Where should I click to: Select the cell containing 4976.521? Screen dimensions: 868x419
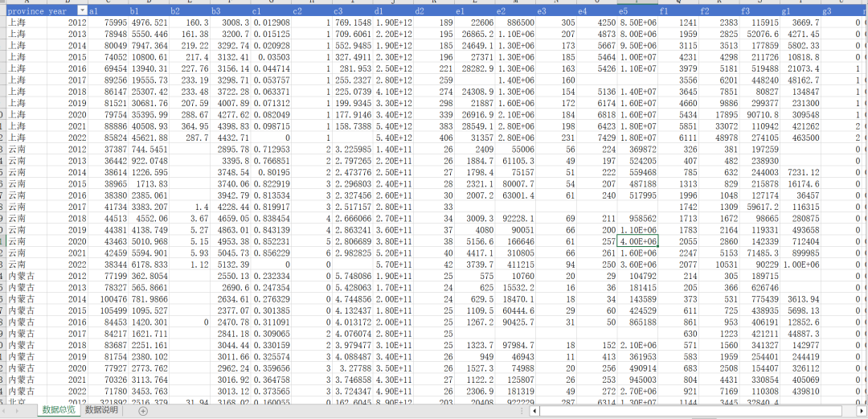point(149,23)
